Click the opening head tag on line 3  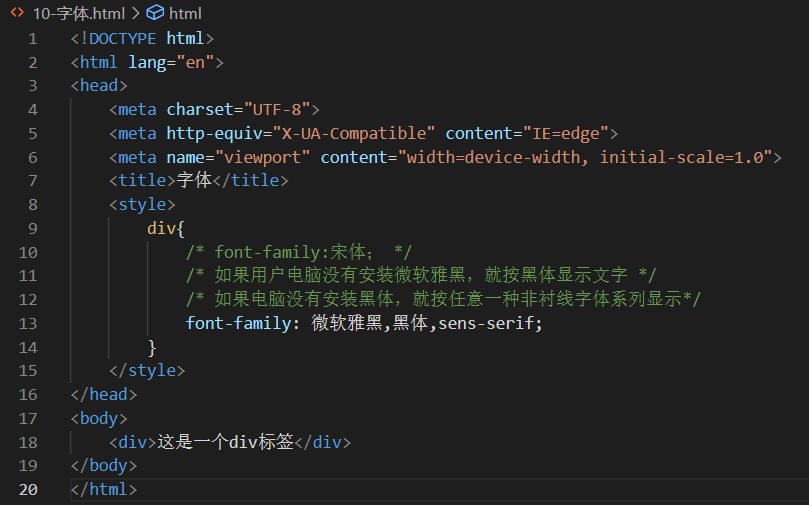[99, 86]
